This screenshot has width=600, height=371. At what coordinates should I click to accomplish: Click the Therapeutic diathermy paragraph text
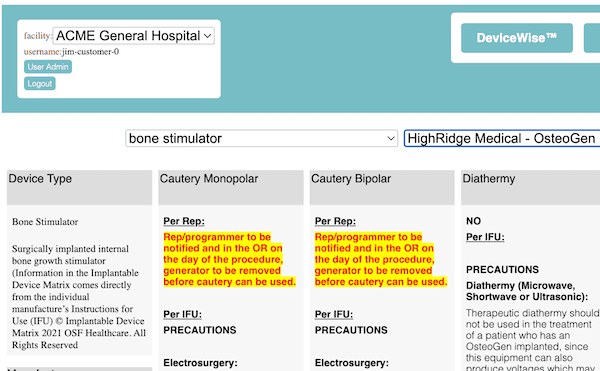533,339
